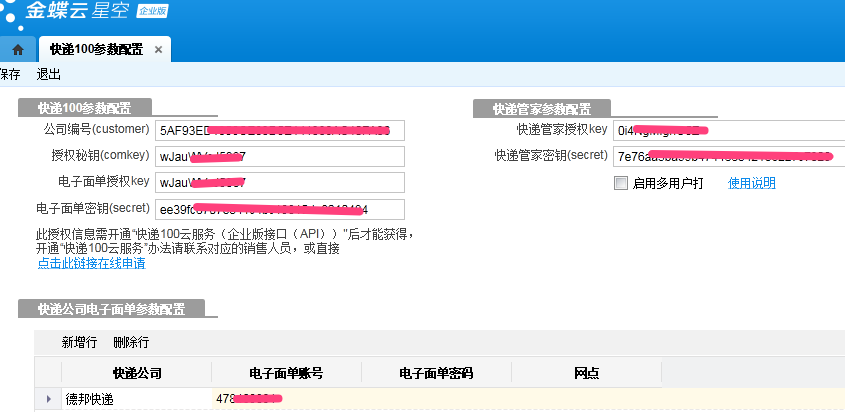Close the 快递100参数配置 tab
Image resolution: width=845 pixels, height=412 pixels.
click(158, 49)
